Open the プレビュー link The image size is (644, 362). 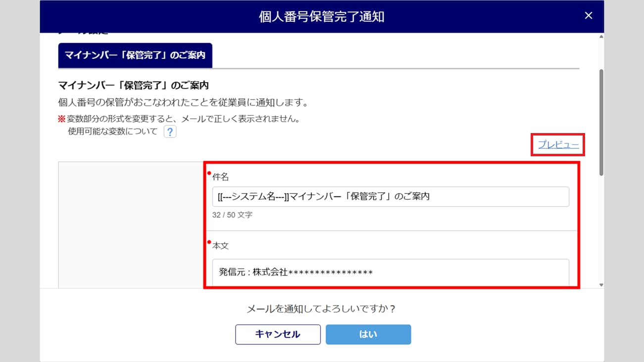558,144
